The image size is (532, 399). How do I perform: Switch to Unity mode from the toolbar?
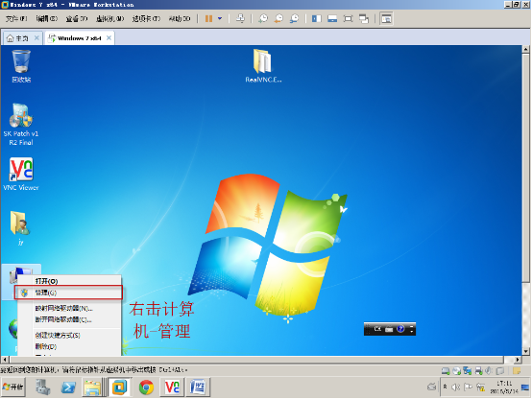pyautogui.click(x=364, y=18)
